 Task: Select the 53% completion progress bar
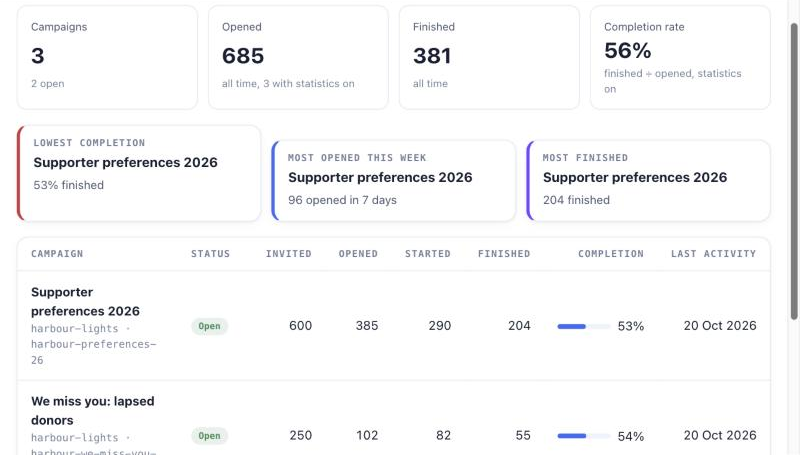pos(584,326)
